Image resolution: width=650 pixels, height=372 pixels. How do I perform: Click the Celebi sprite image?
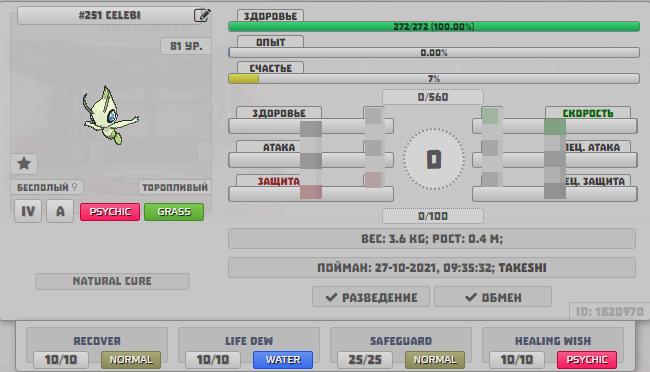[x=111, y=115]
